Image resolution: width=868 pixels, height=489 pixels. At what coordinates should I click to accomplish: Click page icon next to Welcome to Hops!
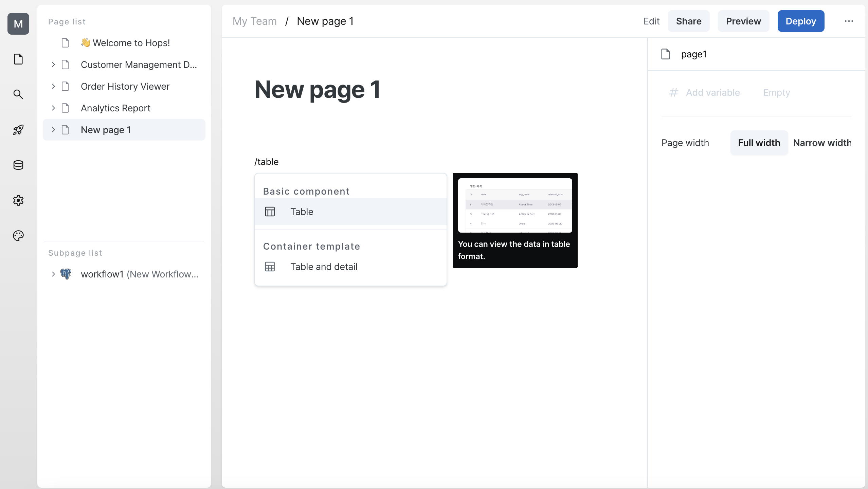[x=65, y=43]
